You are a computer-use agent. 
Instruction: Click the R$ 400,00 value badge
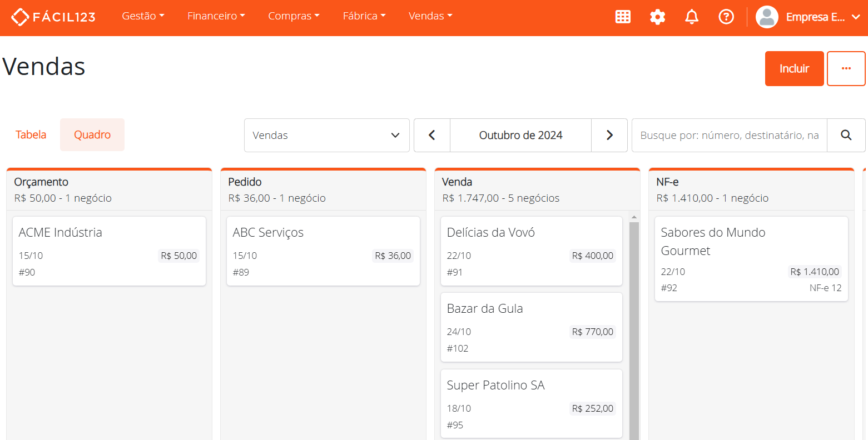tap(593, 256)
